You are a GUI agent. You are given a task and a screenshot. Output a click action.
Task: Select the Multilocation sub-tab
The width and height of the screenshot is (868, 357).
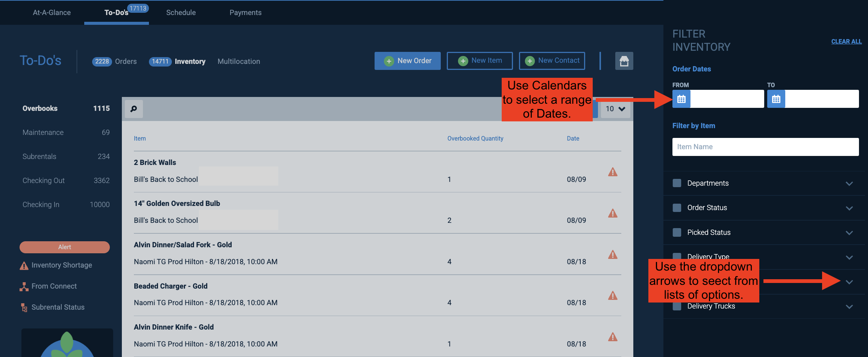[x=239, y=61]
